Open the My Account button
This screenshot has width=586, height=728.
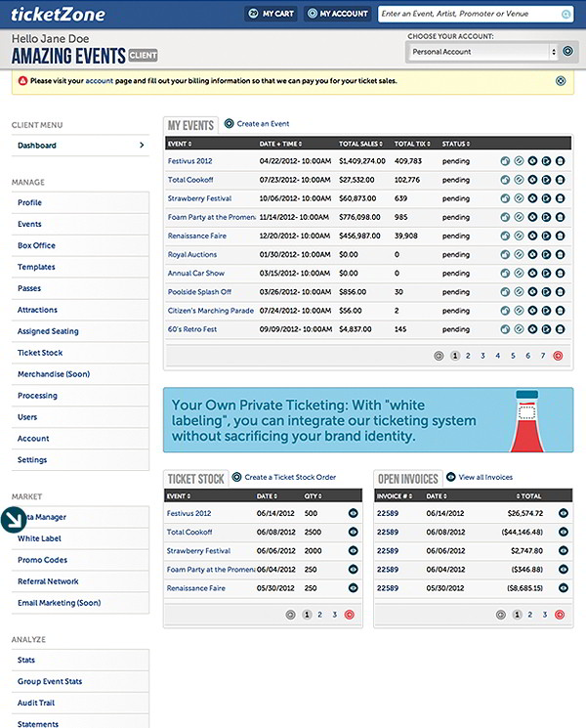coord(338,14)
